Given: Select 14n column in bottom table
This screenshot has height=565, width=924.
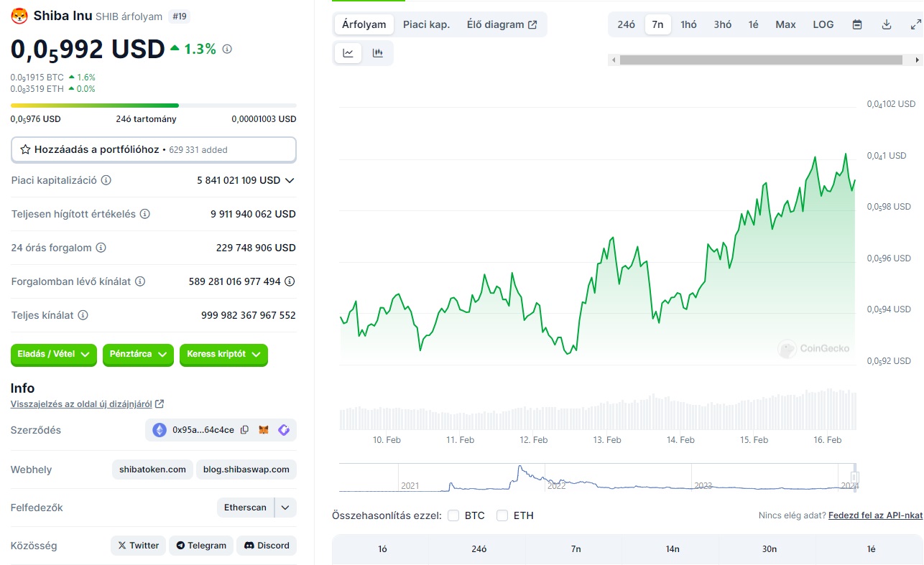Looking at the screenshot, I should (673, 549).
